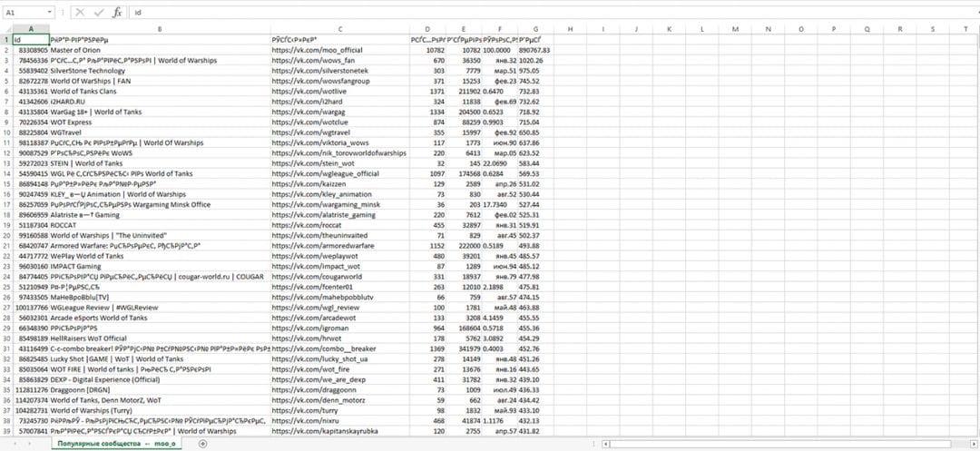This screenshot has width=980, height=451.
Task: Click horizontal scrollbar left arrow
Action: point(605,444)
